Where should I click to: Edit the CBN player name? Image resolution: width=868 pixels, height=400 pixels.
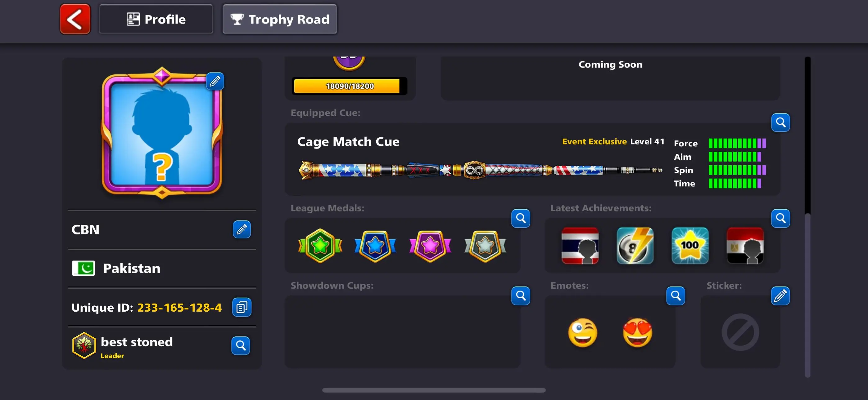coord(242,230)
